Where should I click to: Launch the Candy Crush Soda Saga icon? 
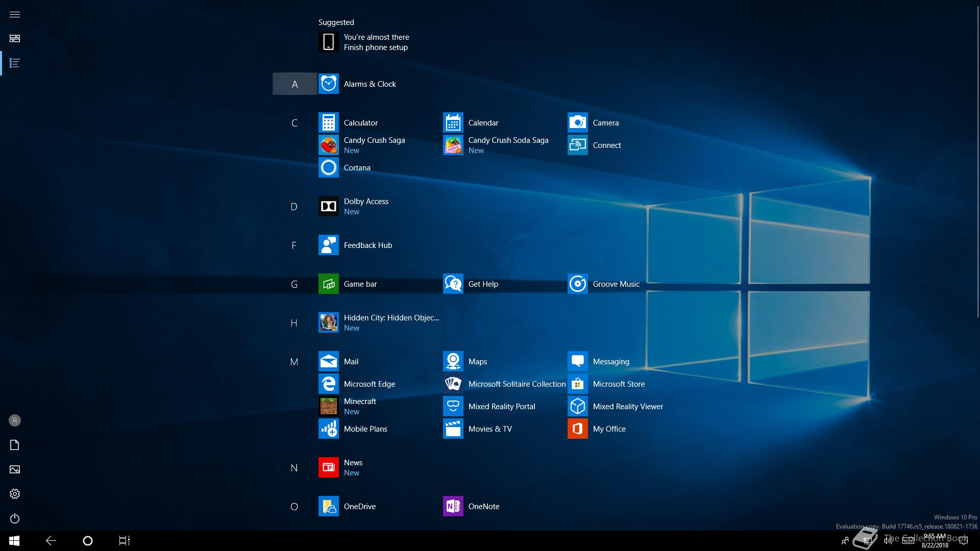point(453,145)
